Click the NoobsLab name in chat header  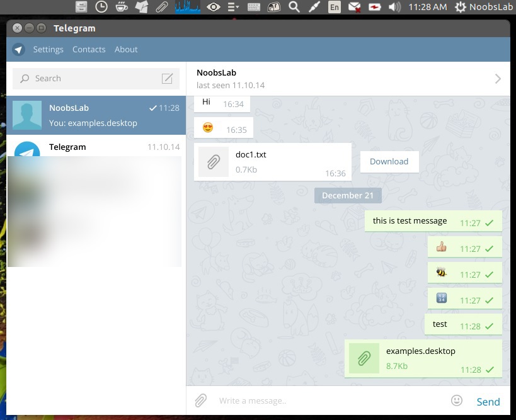216,72
